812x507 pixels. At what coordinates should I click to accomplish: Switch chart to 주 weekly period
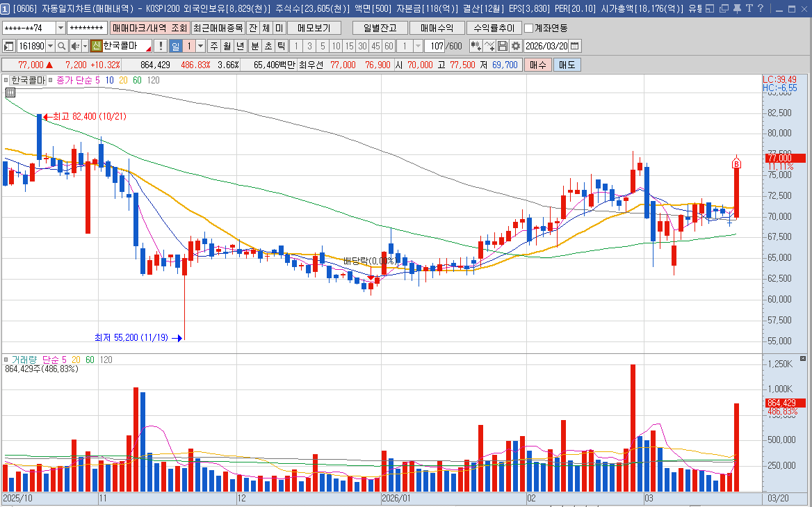click(x=213, y=46)
